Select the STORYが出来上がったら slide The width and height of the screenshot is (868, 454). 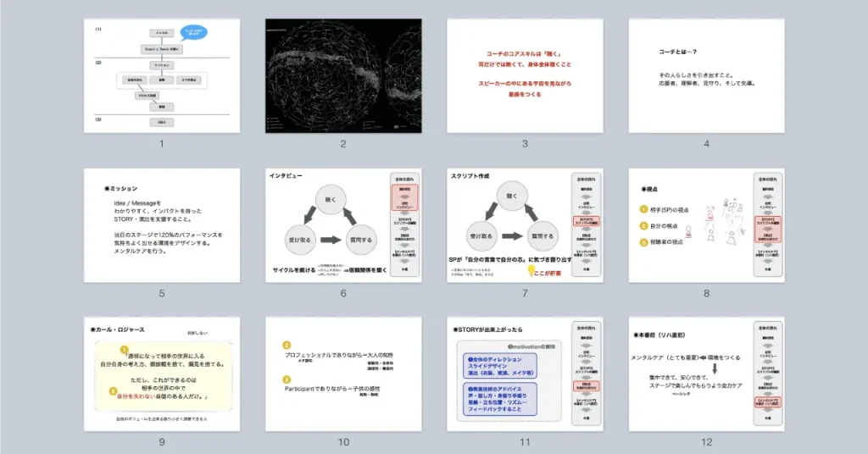[x=525, y=375]
